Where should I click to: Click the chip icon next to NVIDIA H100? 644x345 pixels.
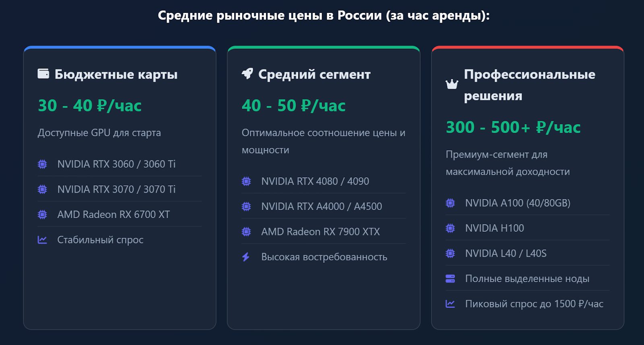[x=450, y=228]
